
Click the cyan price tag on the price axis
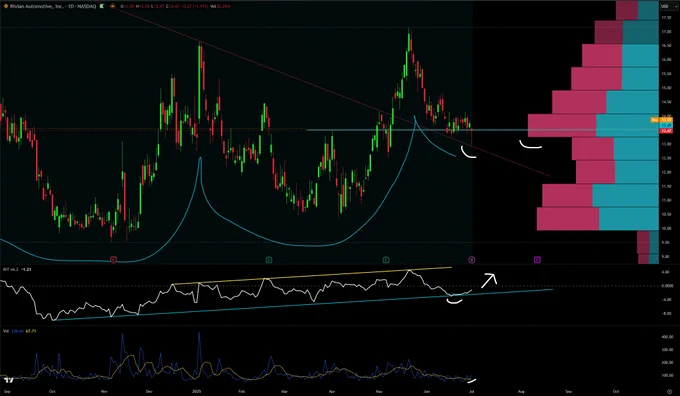pyautogui.click(x=666, y=125)
